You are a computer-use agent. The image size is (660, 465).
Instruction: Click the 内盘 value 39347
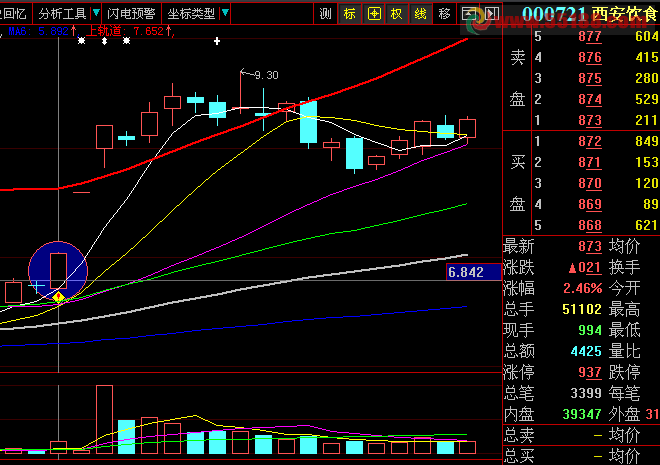coord(582,415)
